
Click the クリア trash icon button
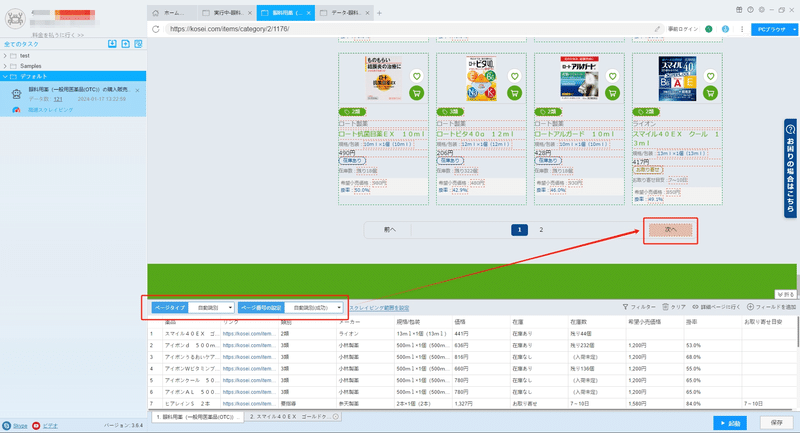coord(673,307)
